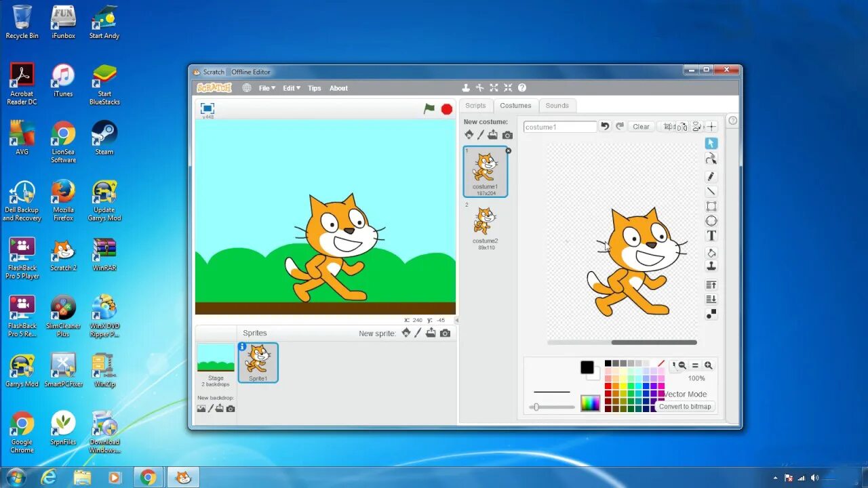Click the Ungroup icon in paint tools

711,314
